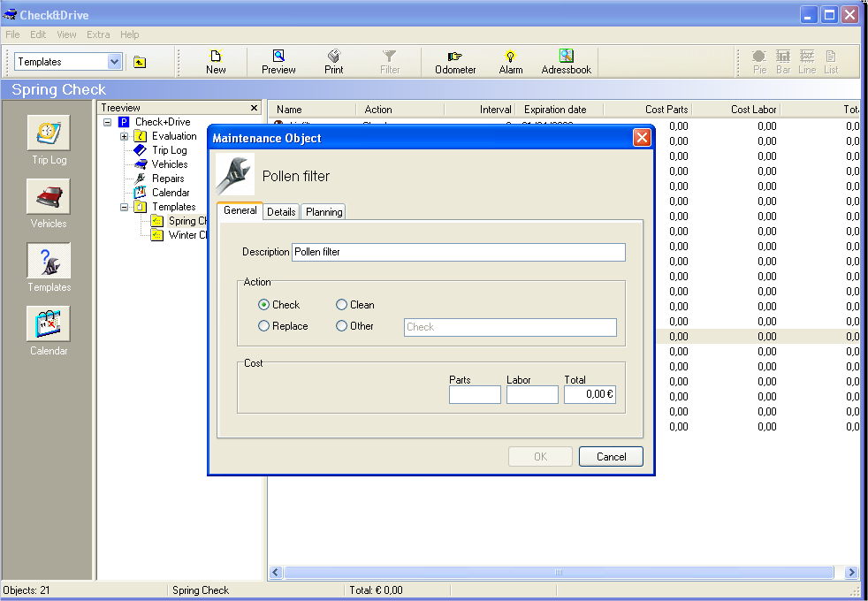Click the folder-up icon beside Templates combo

click(x=140, y=62)
